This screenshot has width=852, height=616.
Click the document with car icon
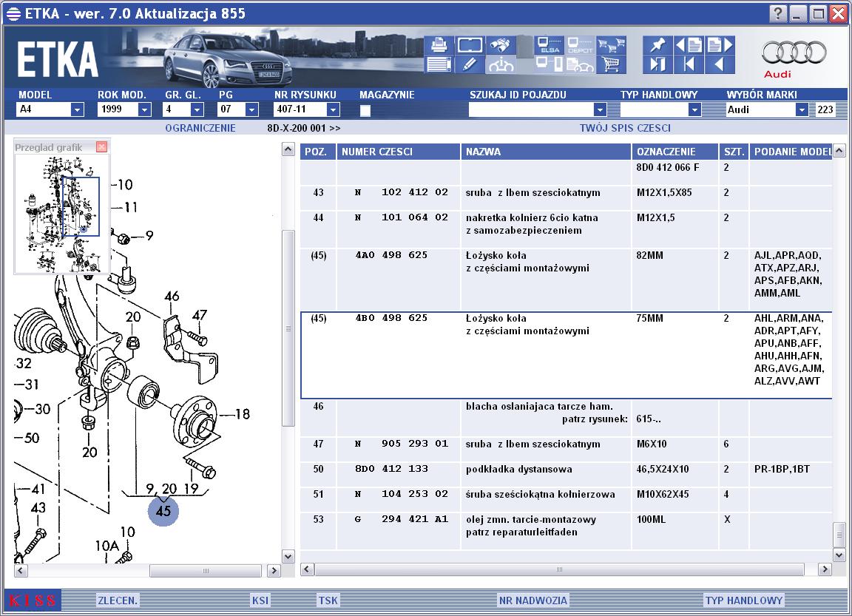(580, 64)
